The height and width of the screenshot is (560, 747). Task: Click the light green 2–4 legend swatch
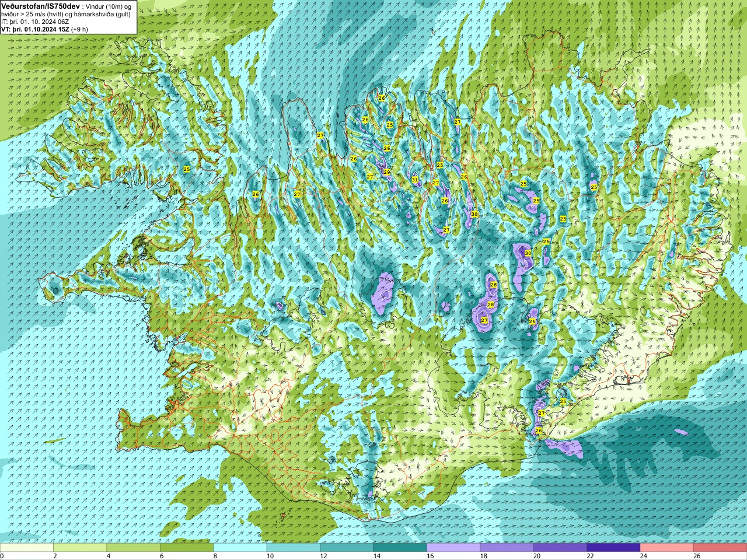pyautogui.click(x=81, y=548)
